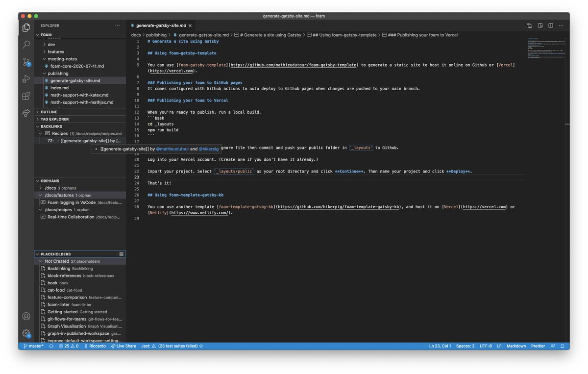Collapse the Not Created placeholders group
Viewport: 588px width, 374px height.
[x=80, y=261]
